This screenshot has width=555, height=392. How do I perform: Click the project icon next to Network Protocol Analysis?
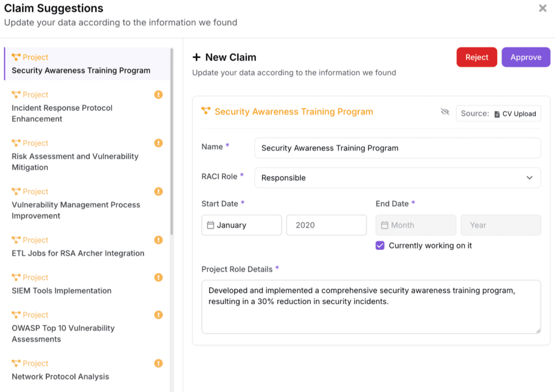(17, 363)
